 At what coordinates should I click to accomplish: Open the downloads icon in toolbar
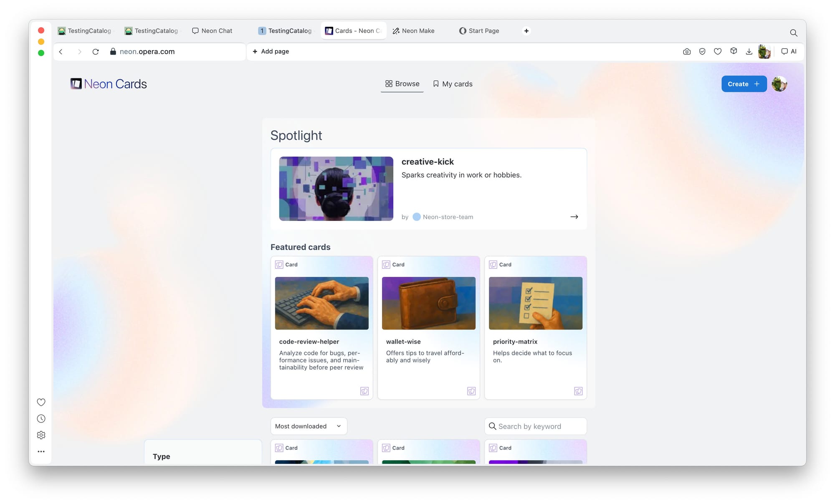coord(749,51)
